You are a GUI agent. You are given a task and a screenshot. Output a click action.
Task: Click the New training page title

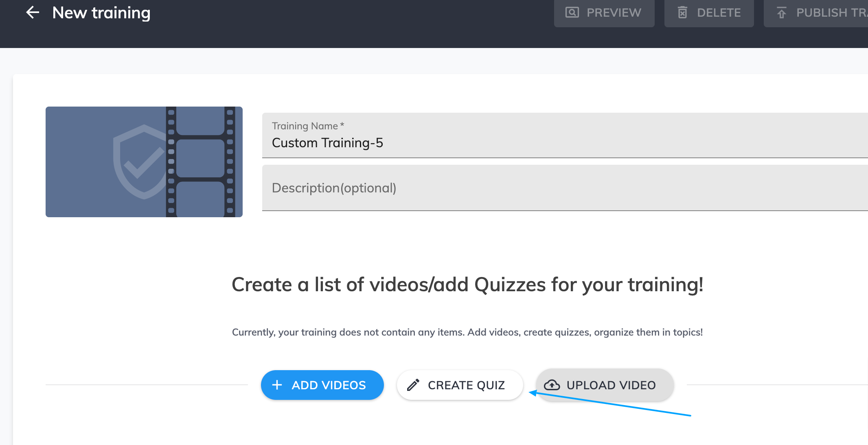pos(101,13)
